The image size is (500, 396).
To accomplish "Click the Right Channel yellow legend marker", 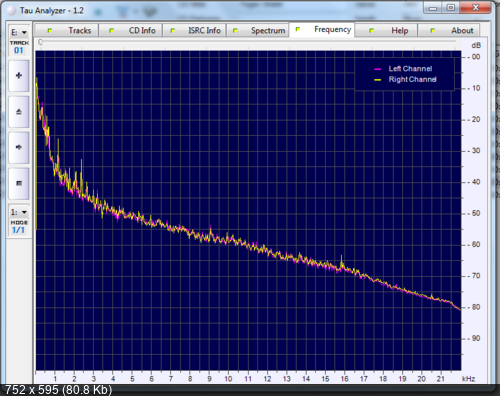I will [377, 80].
